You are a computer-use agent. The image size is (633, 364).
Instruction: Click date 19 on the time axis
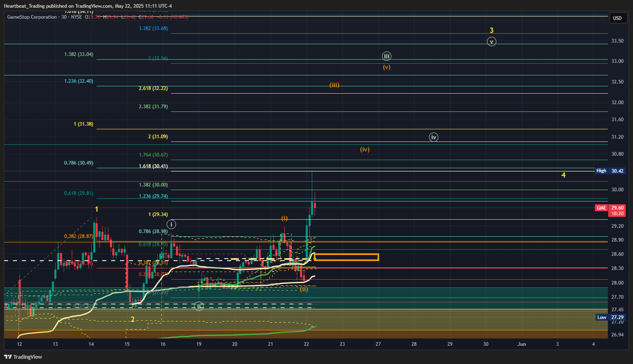point(199,344)
